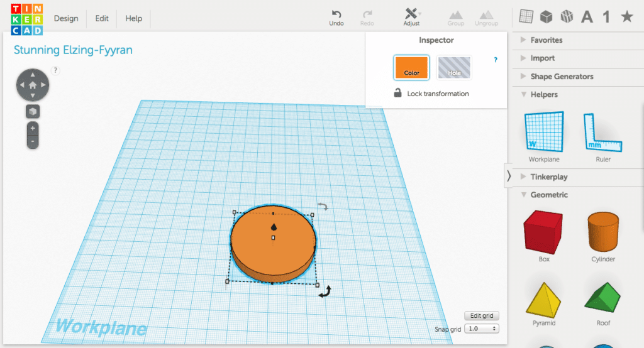Select the wireframe cube shapes icon
This screenshot has width=644, height=348.
tap(567, 16)
